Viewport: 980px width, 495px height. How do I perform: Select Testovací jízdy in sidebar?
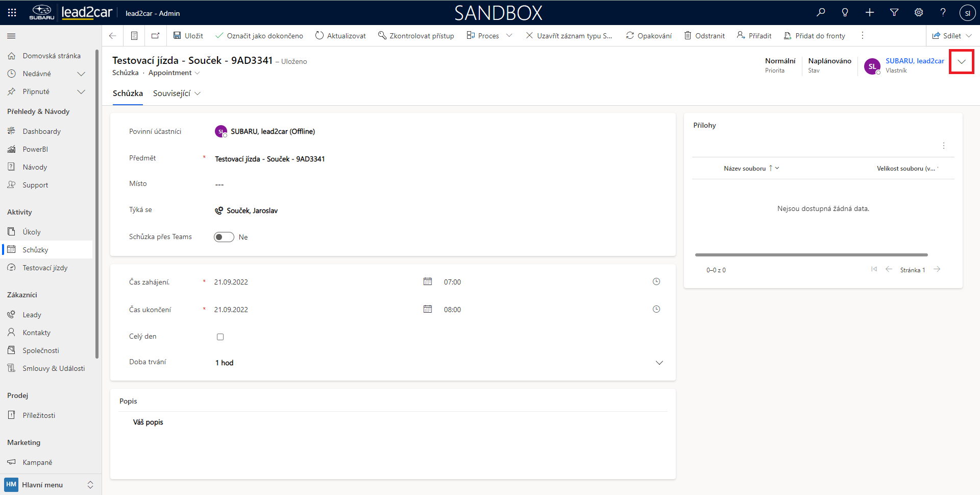[x=45, y=268]
